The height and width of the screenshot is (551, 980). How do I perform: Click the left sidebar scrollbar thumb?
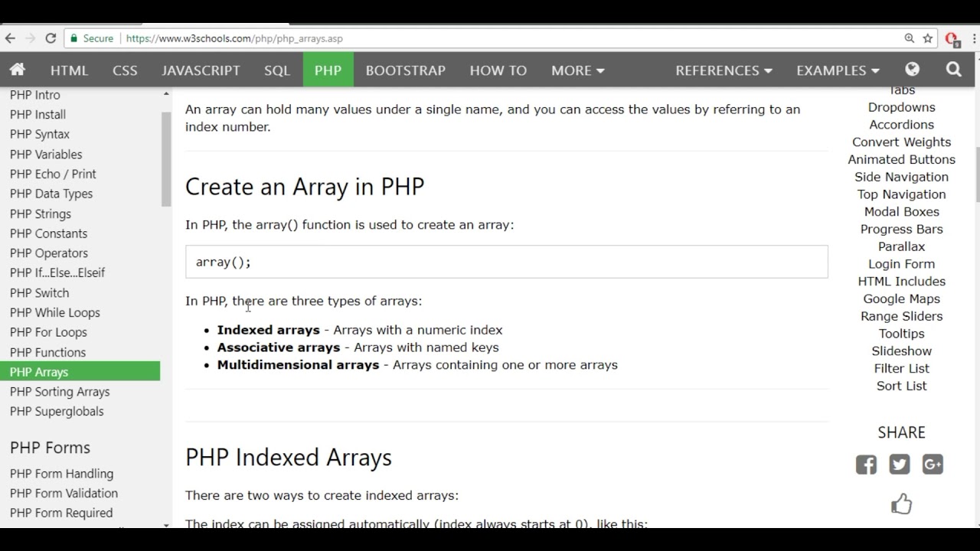click(166, 159)
